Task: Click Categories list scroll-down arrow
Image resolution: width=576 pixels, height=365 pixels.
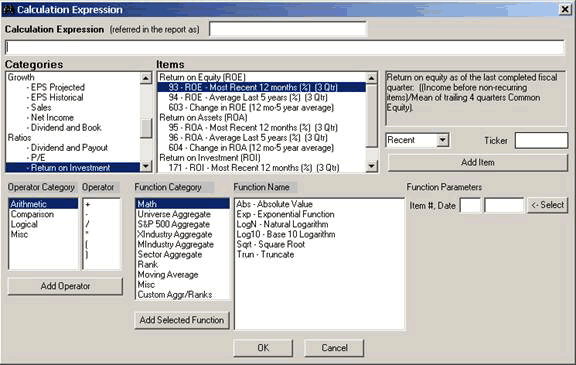Action: point(146,166)
